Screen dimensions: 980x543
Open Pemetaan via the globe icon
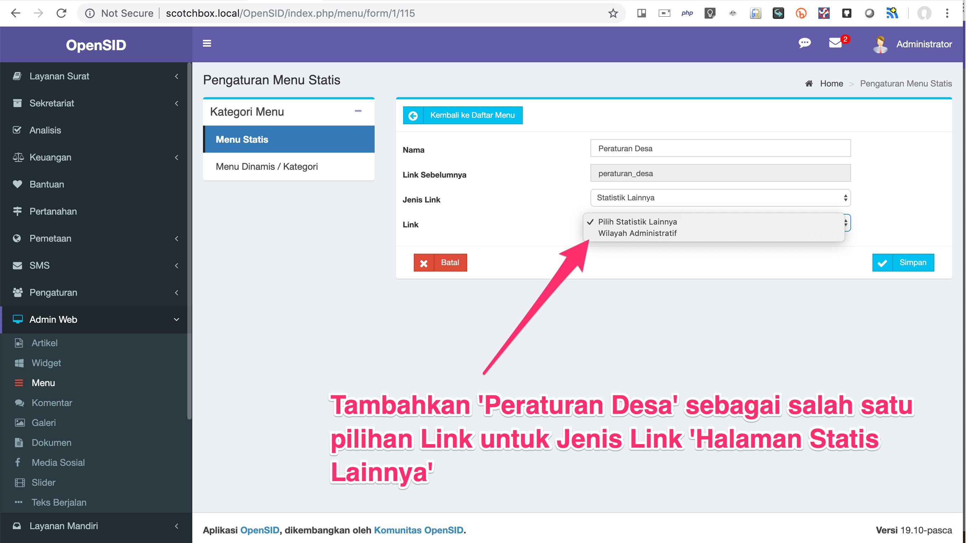pos(17,238)
